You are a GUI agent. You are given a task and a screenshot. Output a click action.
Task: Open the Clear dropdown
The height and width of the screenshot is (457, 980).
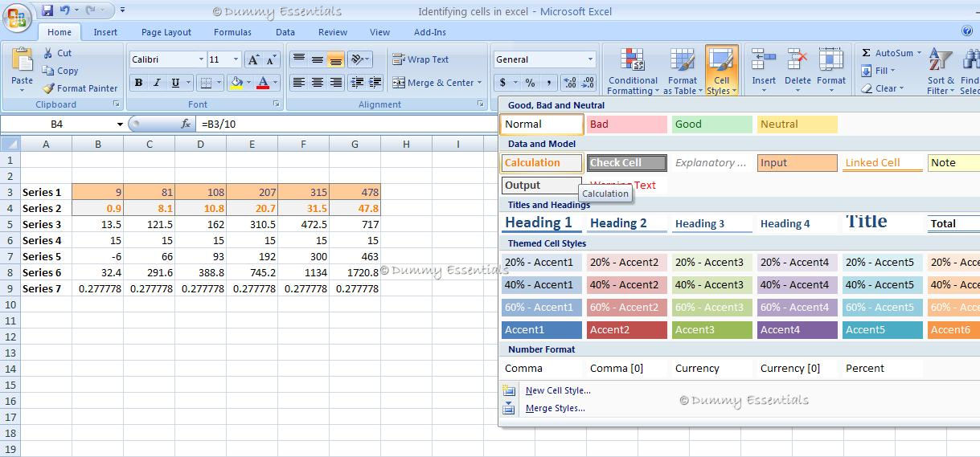click(882, 88)
